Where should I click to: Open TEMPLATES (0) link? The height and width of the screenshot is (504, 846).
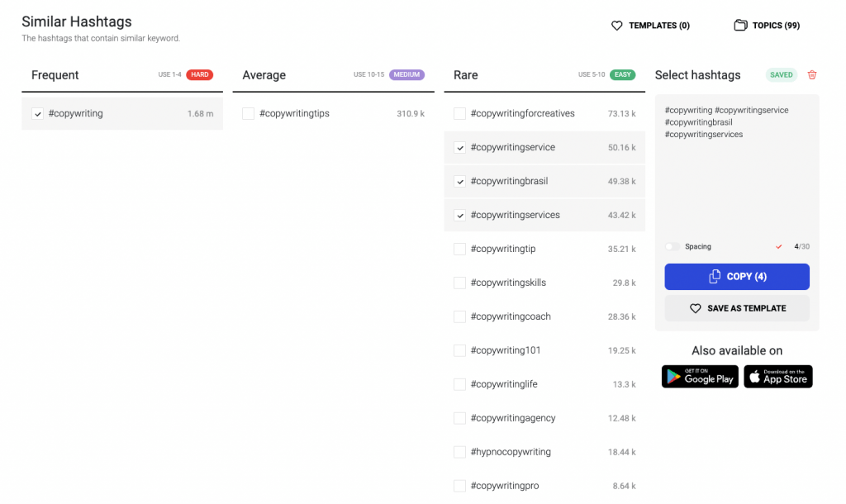pyautogui.click(x=651, y=26)
